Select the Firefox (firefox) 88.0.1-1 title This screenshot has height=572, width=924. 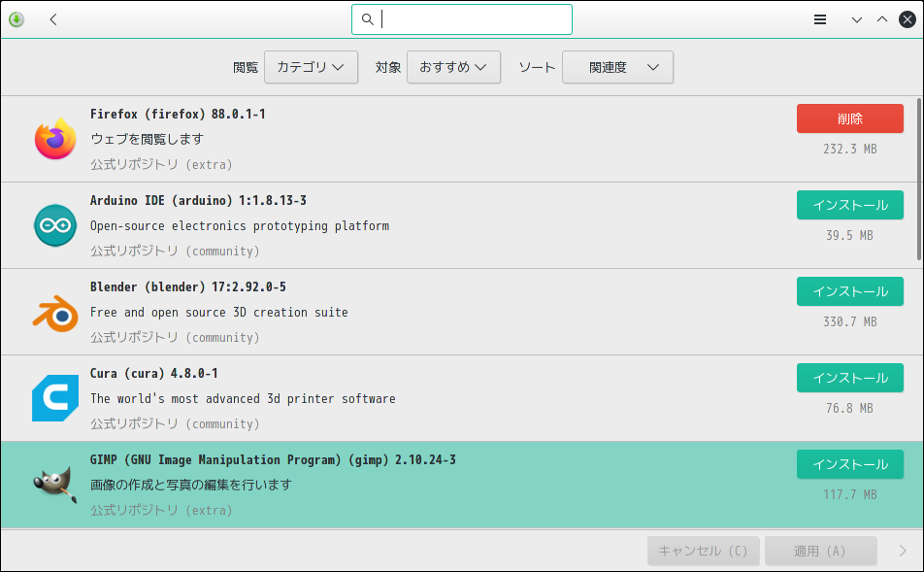[178, 114]
